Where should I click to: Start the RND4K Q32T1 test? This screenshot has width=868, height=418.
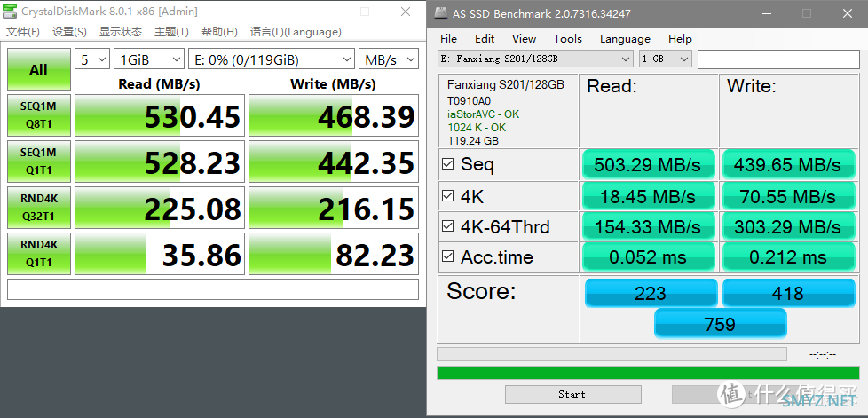point(38,208)
